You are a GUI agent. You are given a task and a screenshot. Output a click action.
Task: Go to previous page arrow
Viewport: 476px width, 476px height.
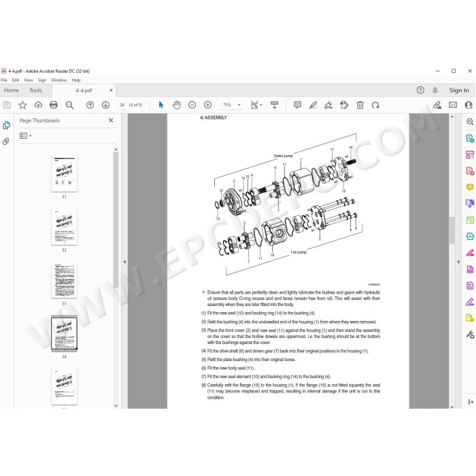90,105
